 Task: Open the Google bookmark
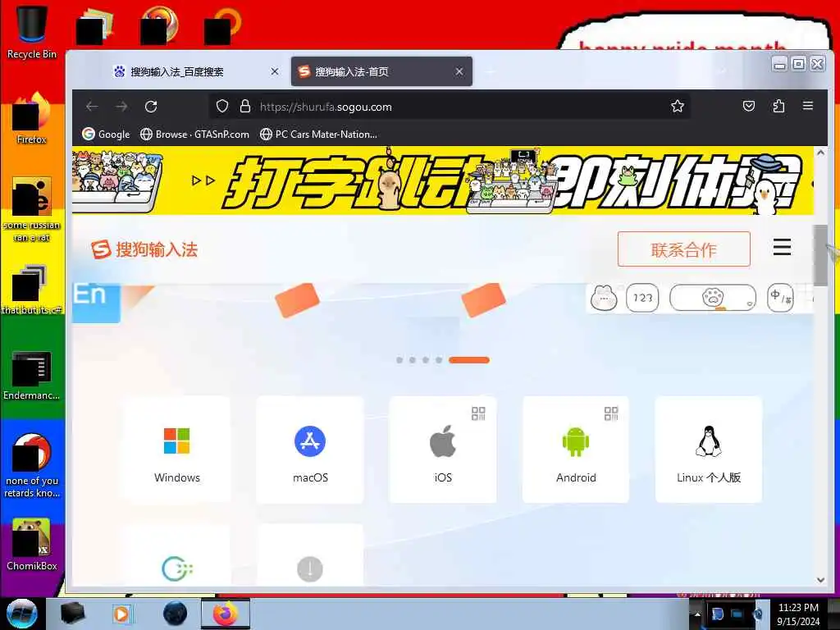coord(106,134)
